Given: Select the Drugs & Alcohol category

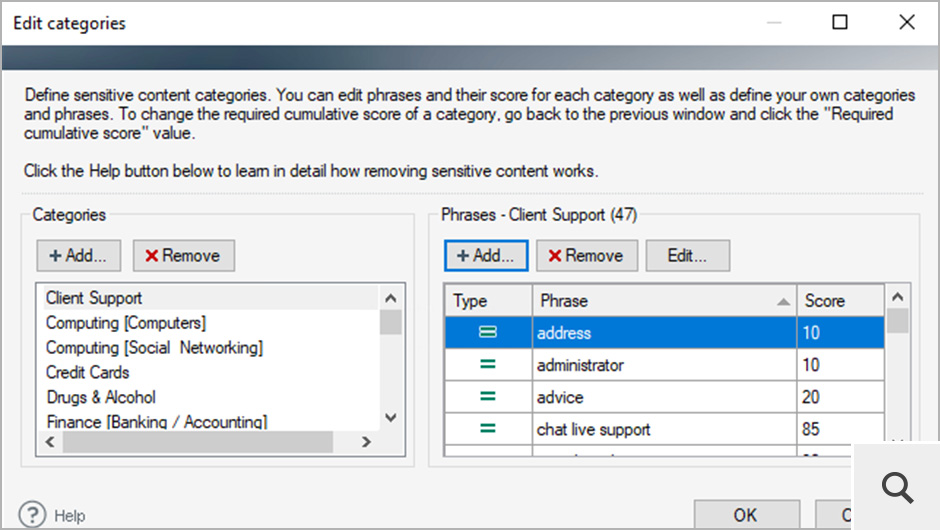Looking at the screenshot, I should pos(211,398).
